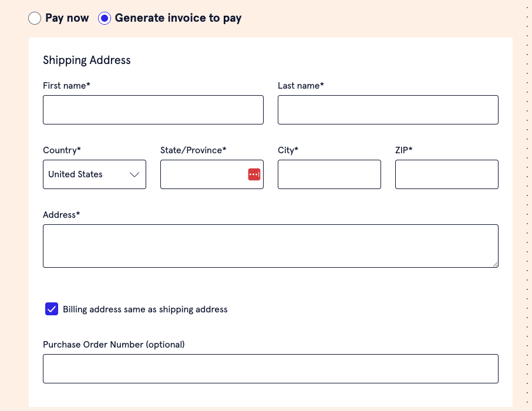The width and height of the screenshot is (532, 411).
Task: Click the "Purchase Order Number (optional)" label
Action: [113, 344]
